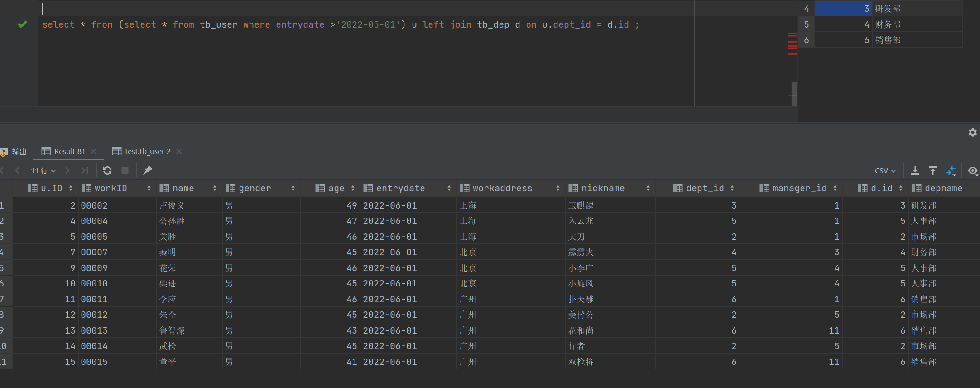
Task: Toggle sort arrows on the nickname column
Action: coord(648,188)
